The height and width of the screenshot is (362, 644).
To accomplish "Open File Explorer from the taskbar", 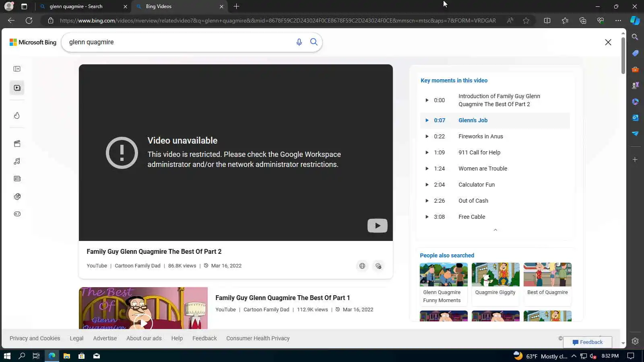I will 67,356.
